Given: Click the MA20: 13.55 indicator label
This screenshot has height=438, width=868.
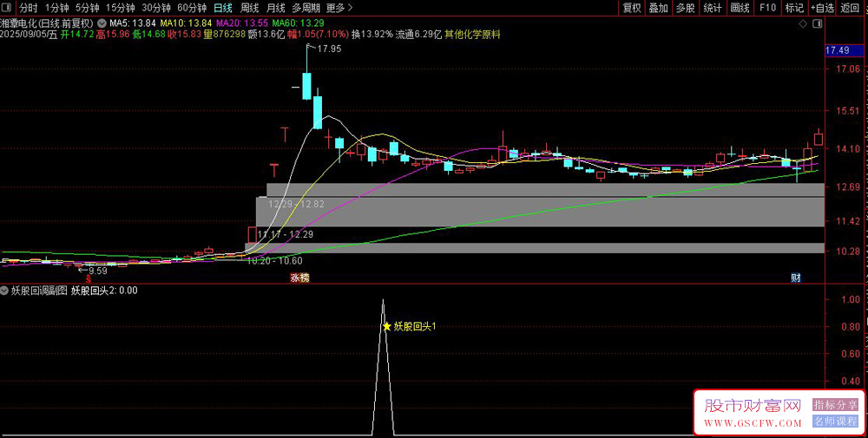Looking at the screenshot, I should (x=242, y=23).
